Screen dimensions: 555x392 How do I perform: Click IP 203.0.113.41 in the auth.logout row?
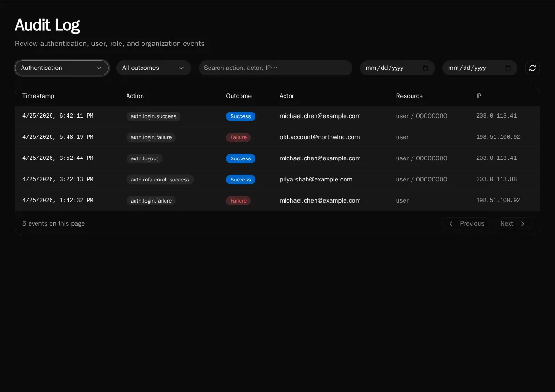496,158
